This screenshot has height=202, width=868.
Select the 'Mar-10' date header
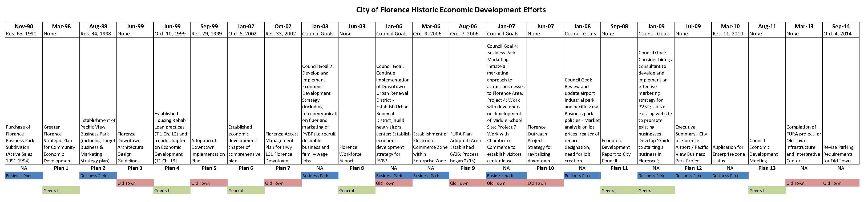(730, 26)
